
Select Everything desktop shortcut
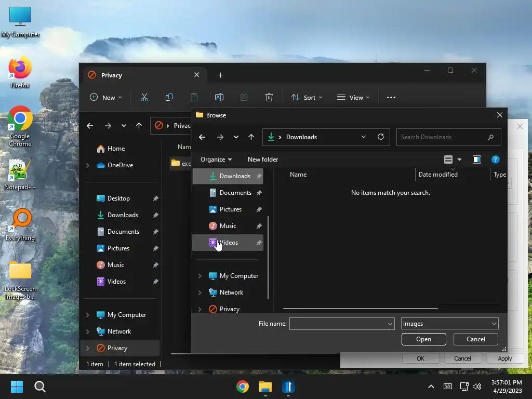(20, 225)
